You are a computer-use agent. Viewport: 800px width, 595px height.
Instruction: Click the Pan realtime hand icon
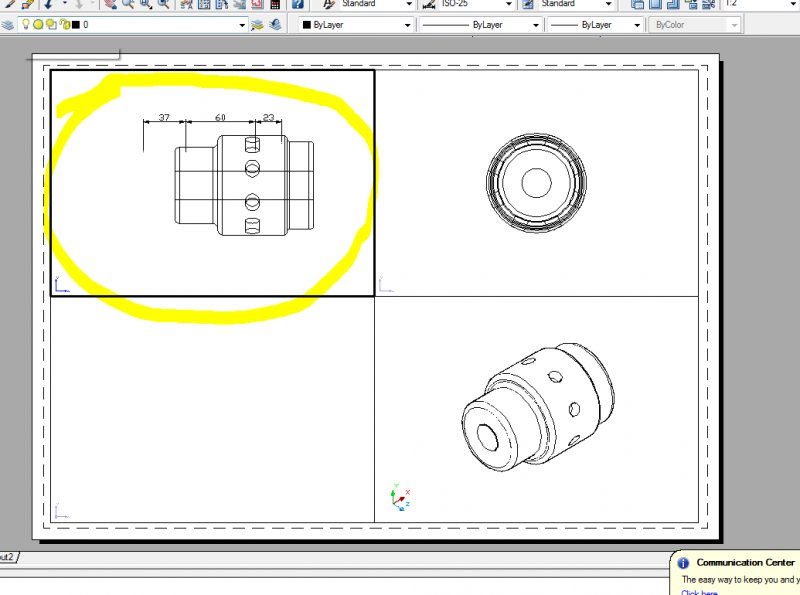coord(110,4)
